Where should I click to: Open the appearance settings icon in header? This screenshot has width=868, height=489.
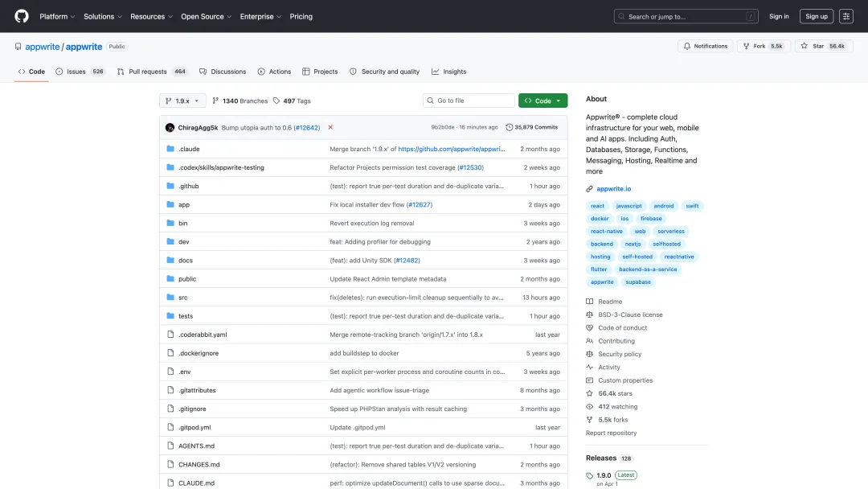pos(845,17)
